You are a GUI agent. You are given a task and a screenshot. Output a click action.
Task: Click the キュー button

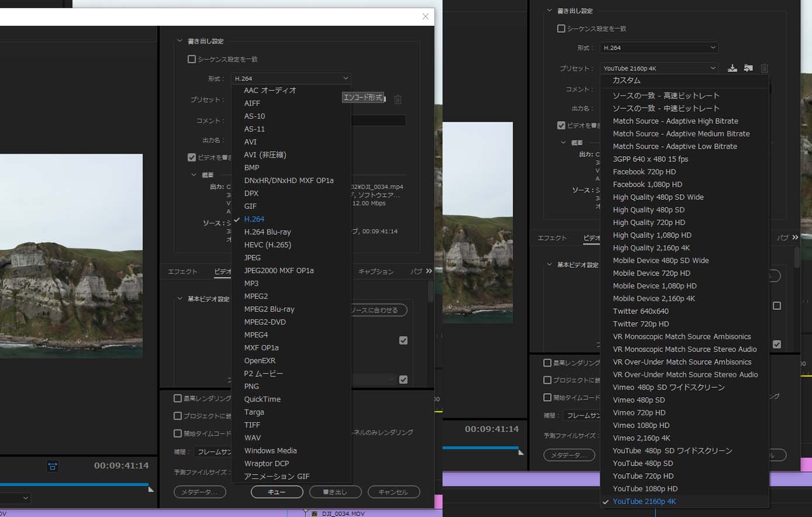click(x=277, y=492)
